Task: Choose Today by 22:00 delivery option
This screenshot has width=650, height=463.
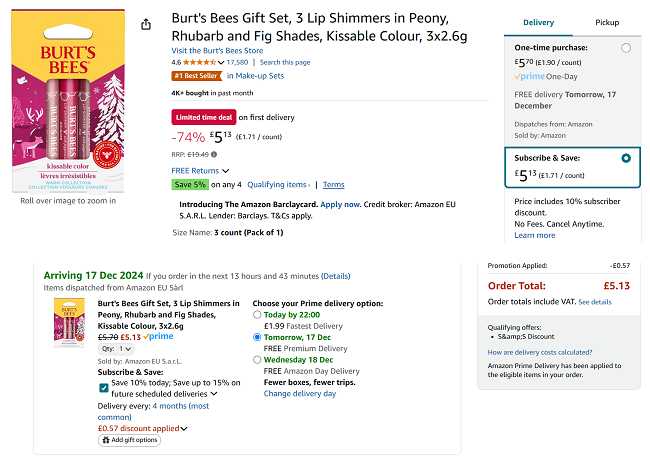Action: tap(258, 314)
